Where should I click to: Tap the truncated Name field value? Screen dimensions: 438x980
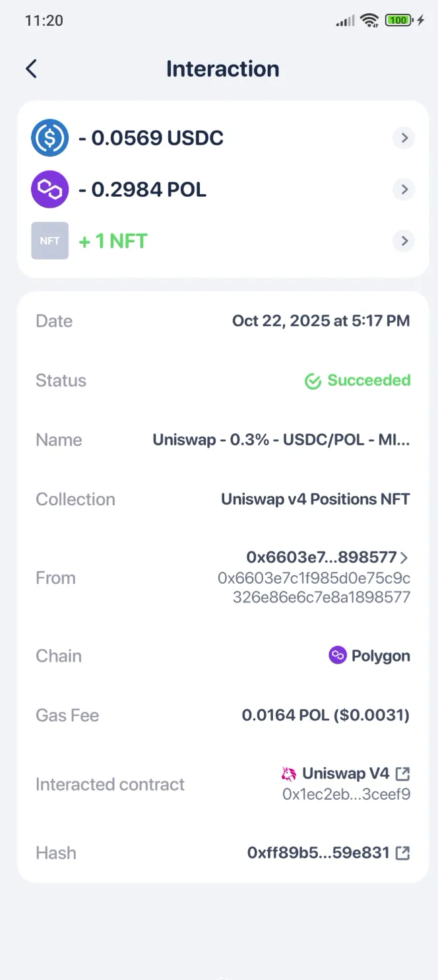point(282,440)
